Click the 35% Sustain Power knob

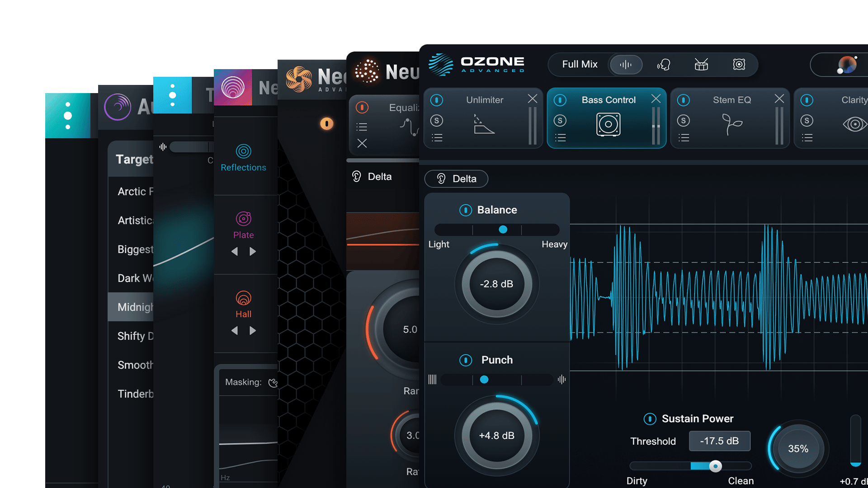pos(798,449)
